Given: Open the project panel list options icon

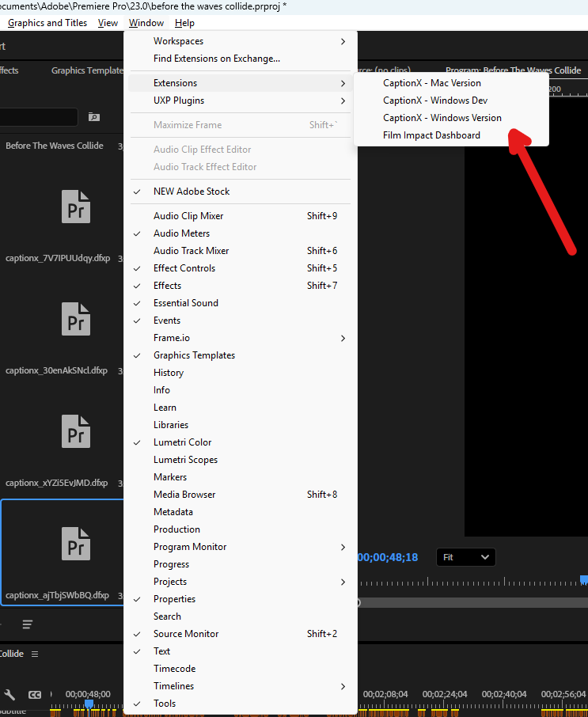Looking at the screenshot, I should (x=28, y=624).
